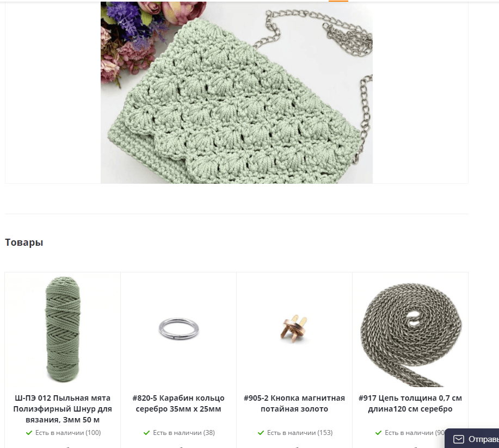Open the gold magnetic snap button image

(x=294, y=328)
